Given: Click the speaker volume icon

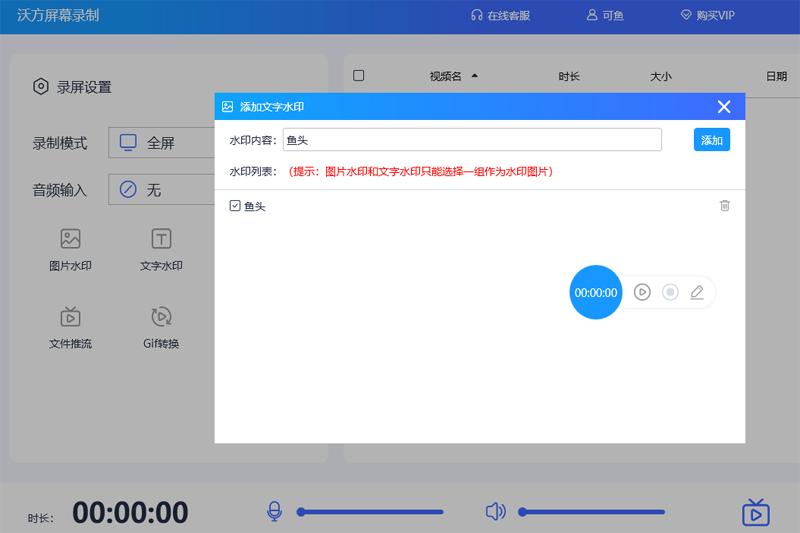Looking at the screenshot, I should 495,512.
